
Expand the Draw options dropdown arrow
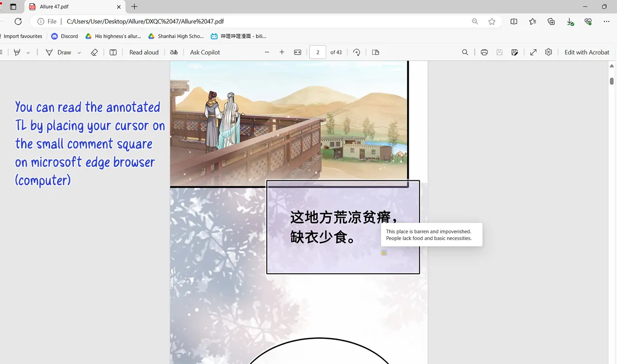(79, 53)
